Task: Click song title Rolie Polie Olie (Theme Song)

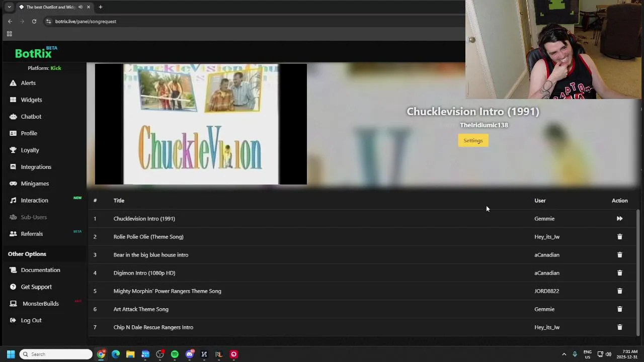Action: 148,237
